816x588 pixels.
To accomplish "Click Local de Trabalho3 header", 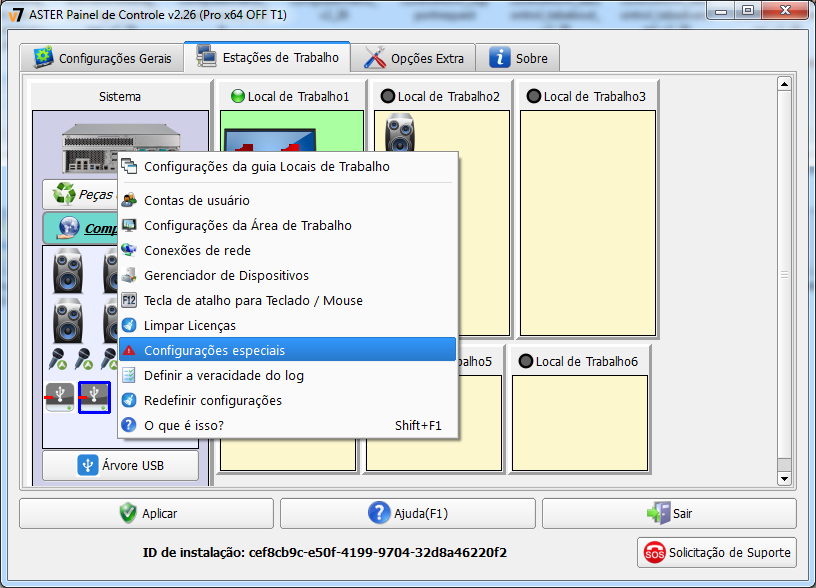I will tap(588, 96).
